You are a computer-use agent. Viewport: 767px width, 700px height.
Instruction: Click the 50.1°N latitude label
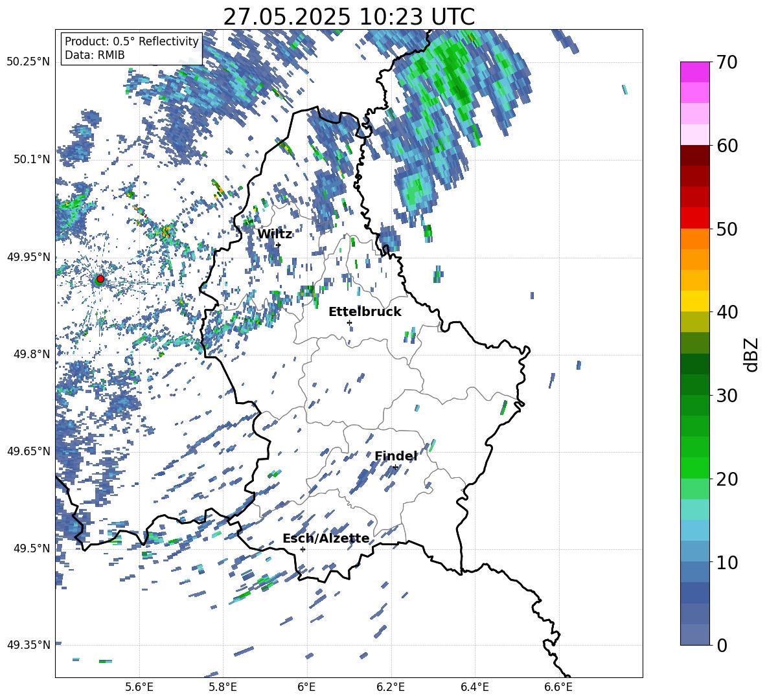click(32, 159)
